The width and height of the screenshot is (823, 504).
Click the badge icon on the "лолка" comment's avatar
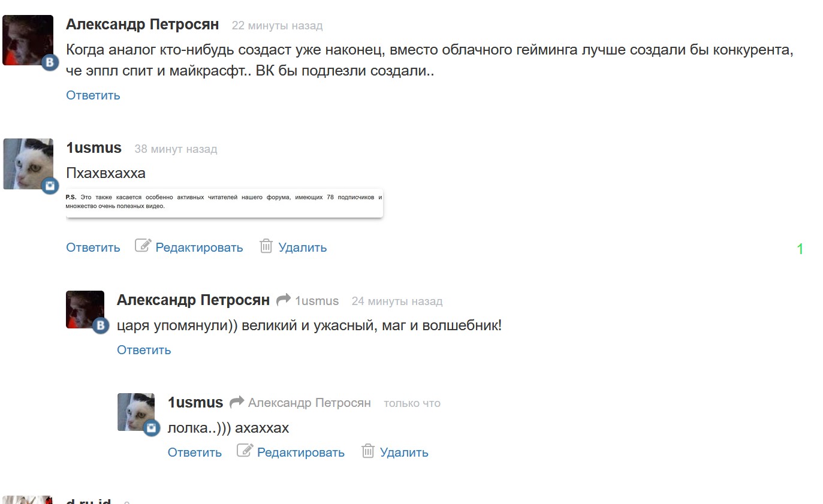152,427
